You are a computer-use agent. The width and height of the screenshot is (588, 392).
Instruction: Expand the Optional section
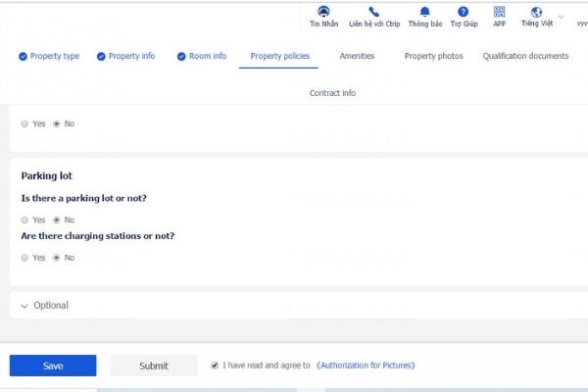point(44,306)
